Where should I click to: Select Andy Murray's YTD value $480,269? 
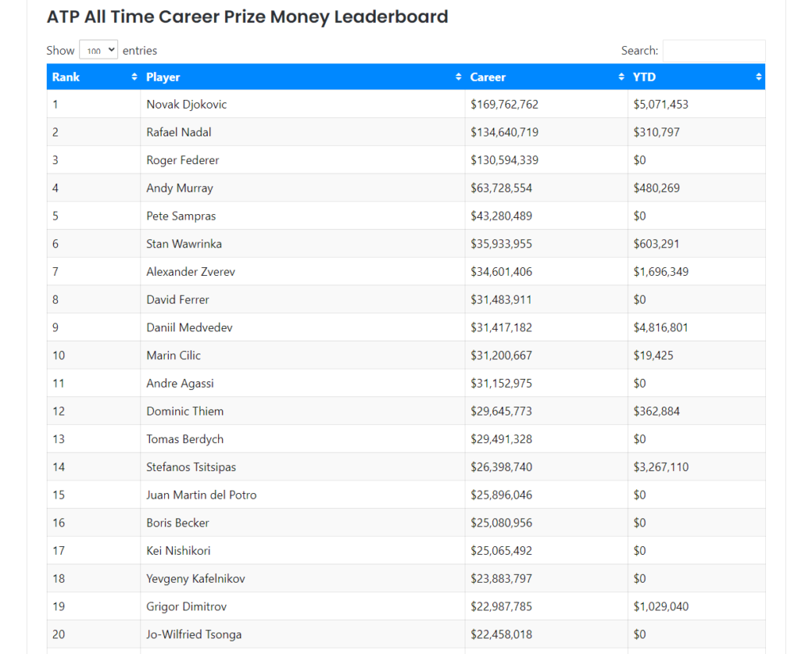(x=656, y=188)
